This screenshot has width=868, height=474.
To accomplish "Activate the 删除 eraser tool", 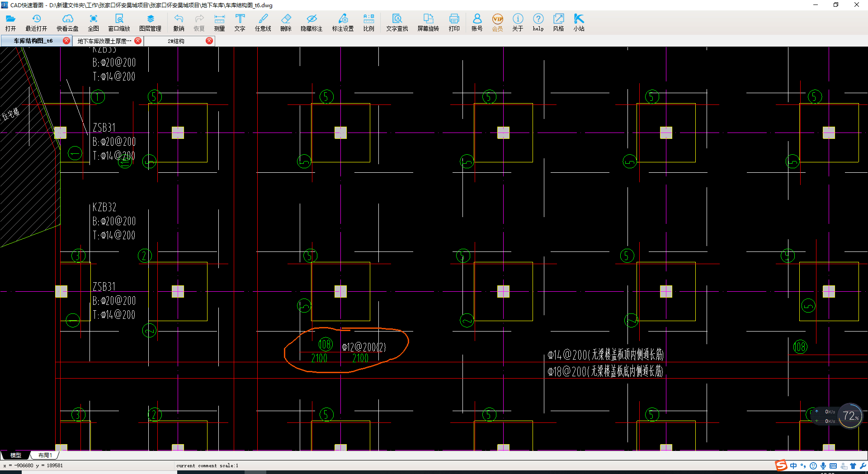I will [286, 23].
